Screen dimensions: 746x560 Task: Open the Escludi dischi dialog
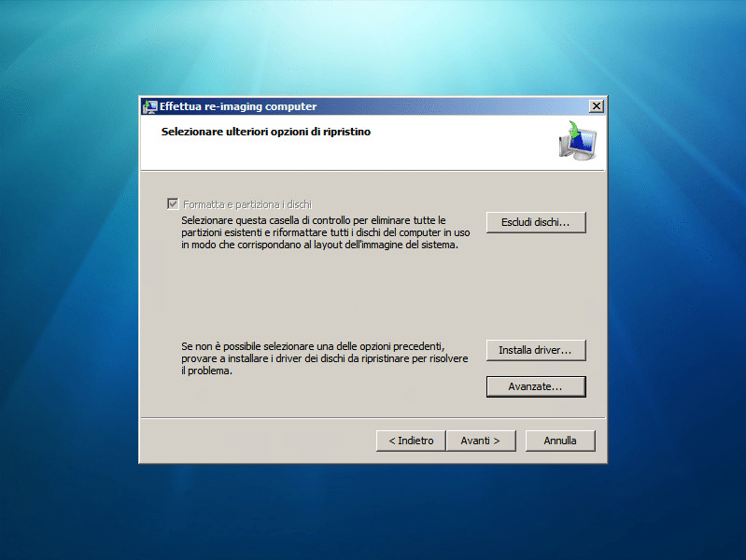pos(536,222)
